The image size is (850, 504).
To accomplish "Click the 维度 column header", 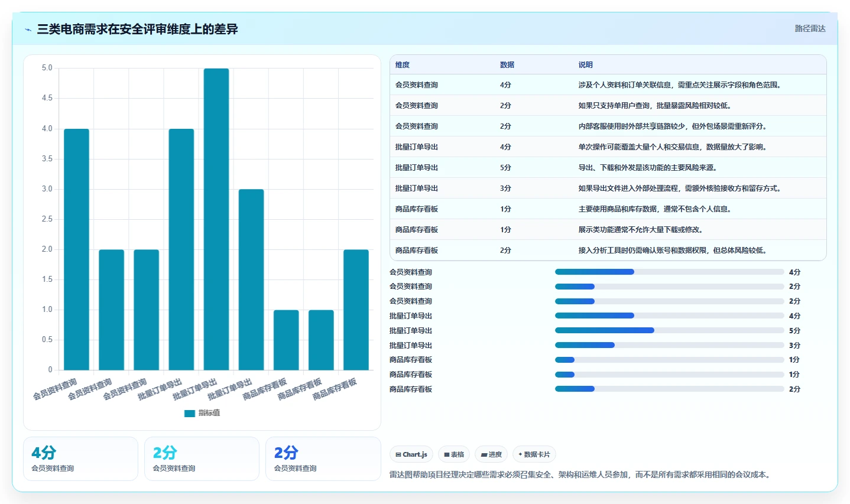I will 403,65.
